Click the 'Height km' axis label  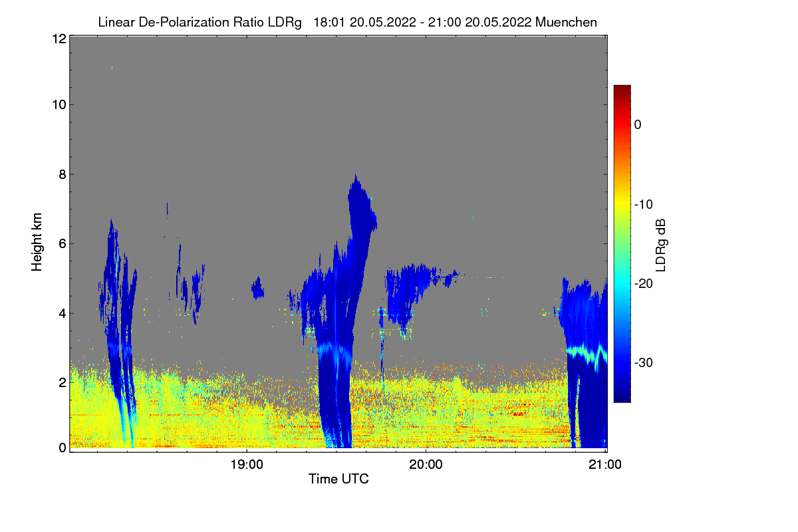[x=37, y=242]
